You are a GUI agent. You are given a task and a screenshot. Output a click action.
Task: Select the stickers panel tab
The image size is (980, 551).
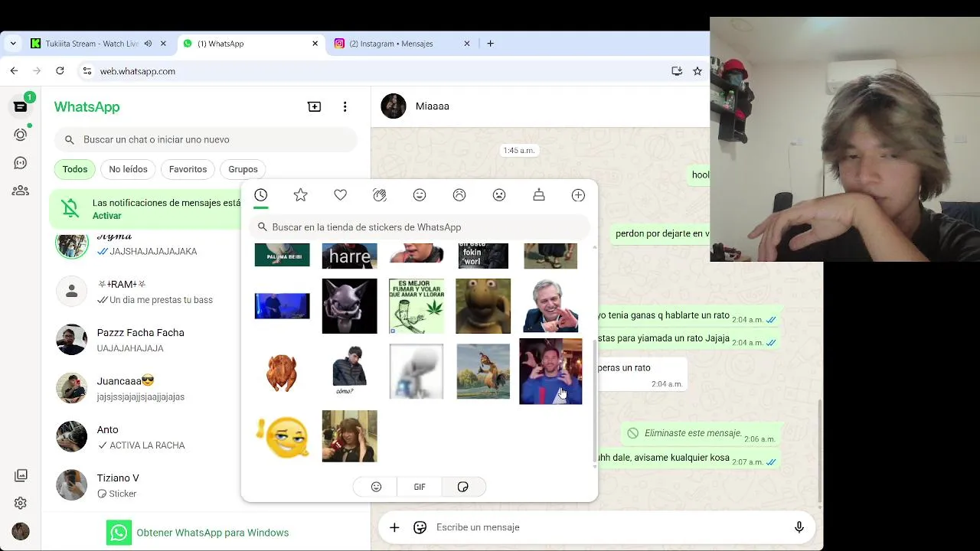[x=463, y=487]
